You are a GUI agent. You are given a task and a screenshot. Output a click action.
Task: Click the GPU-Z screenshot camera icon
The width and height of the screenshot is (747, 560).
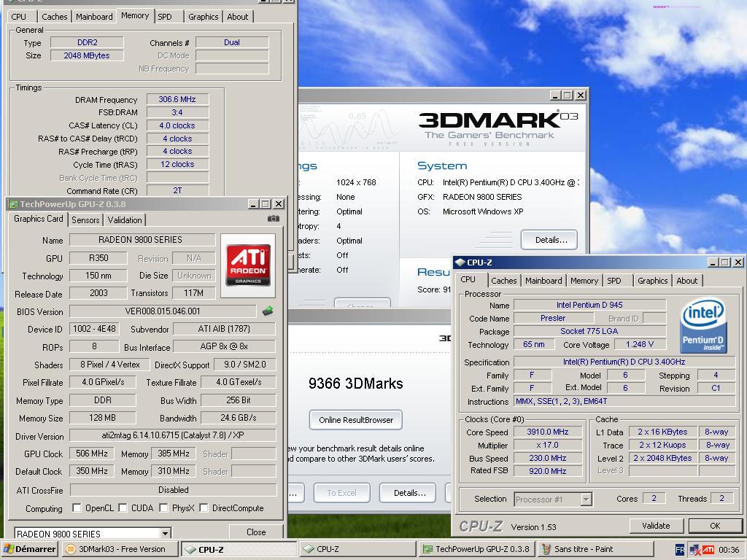(274, 218)
